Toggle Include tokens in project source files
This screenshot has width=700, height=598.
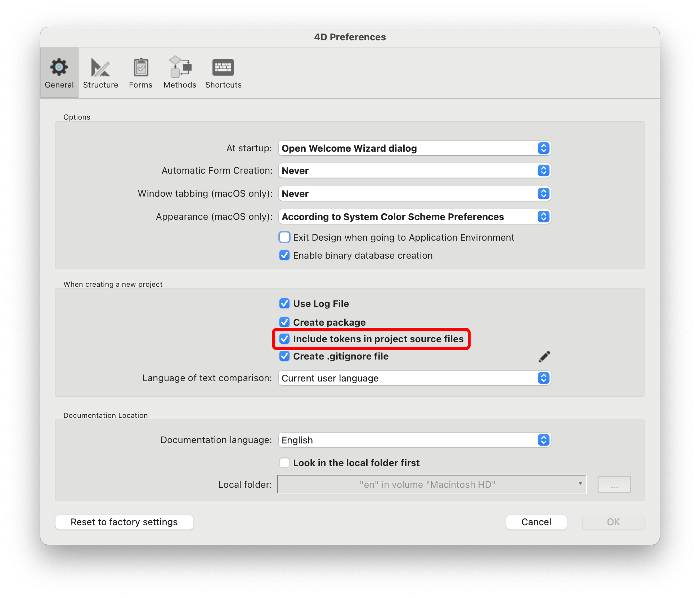tap(284, 339)
